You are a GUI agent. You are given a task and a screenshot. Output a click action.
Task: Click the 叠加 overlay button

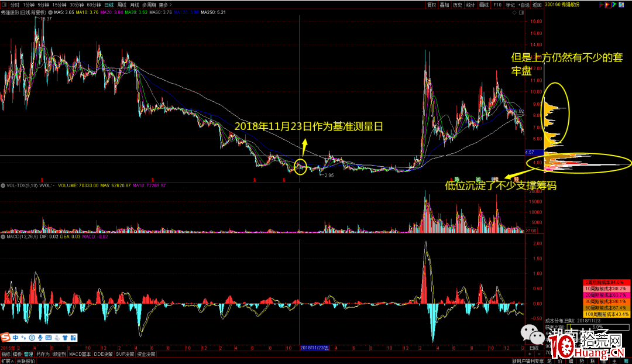click(445, 5)
